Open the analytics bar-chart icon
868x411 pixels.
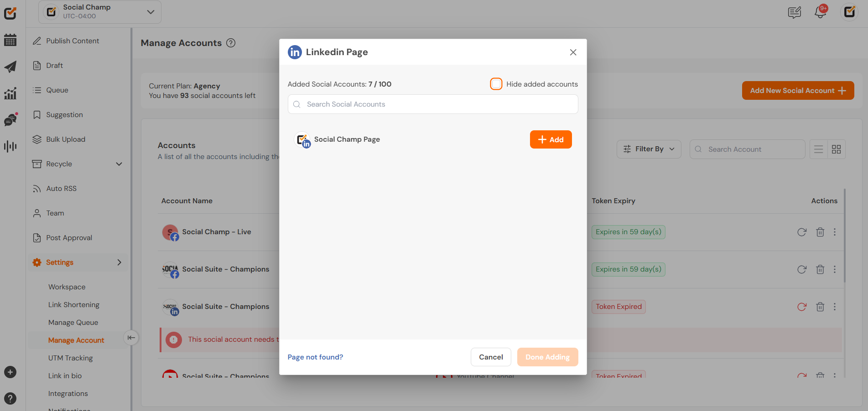point(10,93)
